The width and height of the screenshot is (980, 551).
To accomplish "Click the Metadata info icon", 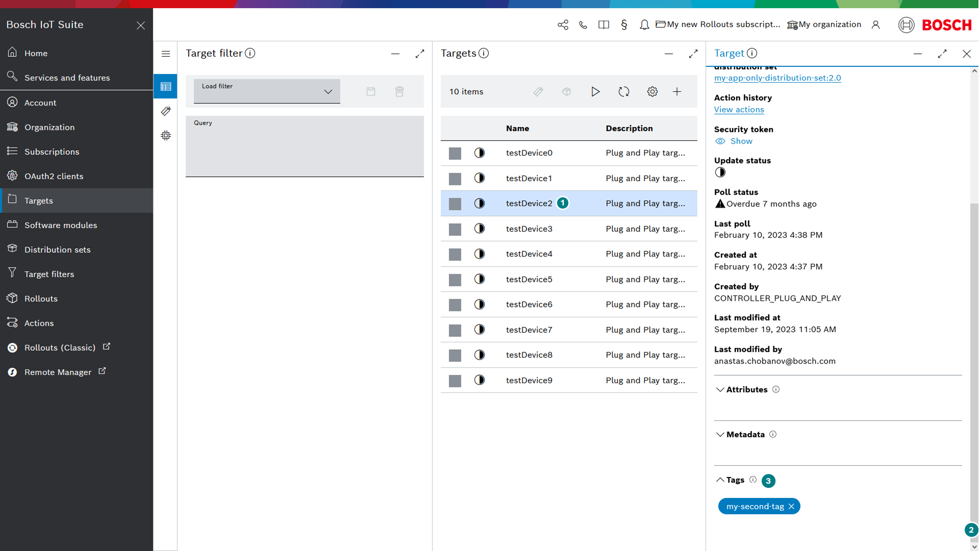I will [x=773, y=434].
